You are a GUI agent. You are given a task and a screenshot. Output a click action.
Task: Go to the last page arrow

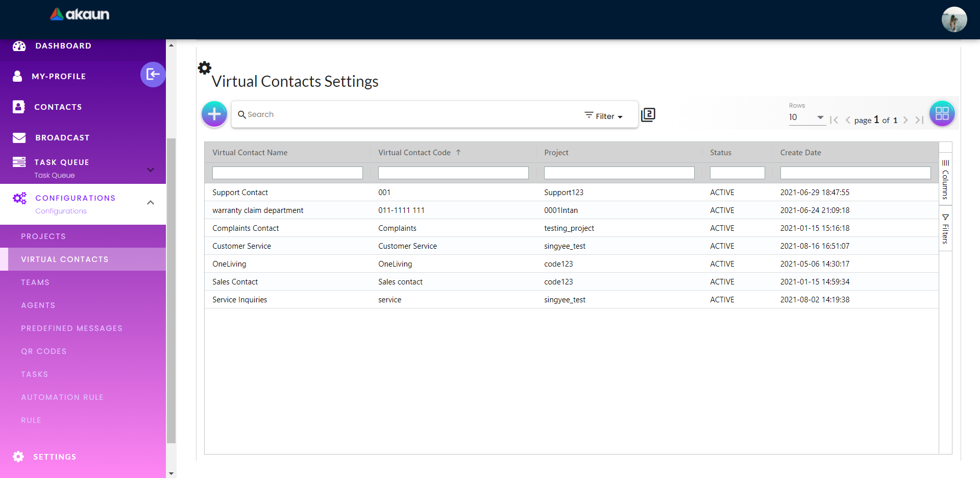coord(919,120)
